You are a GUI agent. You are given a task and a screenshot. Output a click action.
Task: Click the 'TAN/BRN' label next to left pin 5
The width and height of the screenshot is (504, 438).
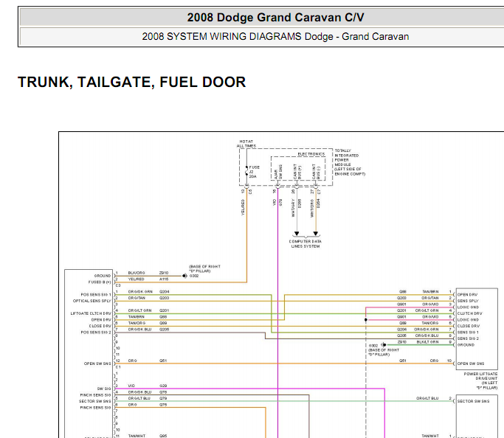point(137,316)
